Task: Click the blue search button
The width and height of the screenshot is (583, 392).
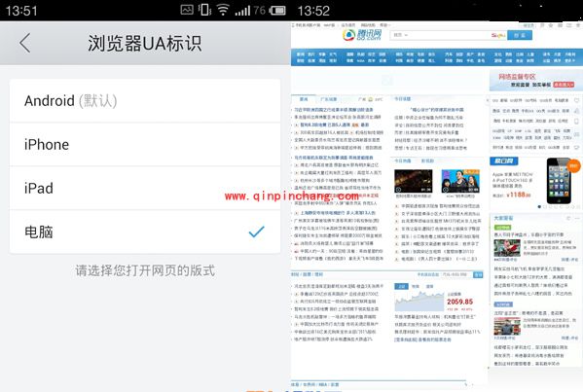Action: pyautogui.click(x=520, y=35)
